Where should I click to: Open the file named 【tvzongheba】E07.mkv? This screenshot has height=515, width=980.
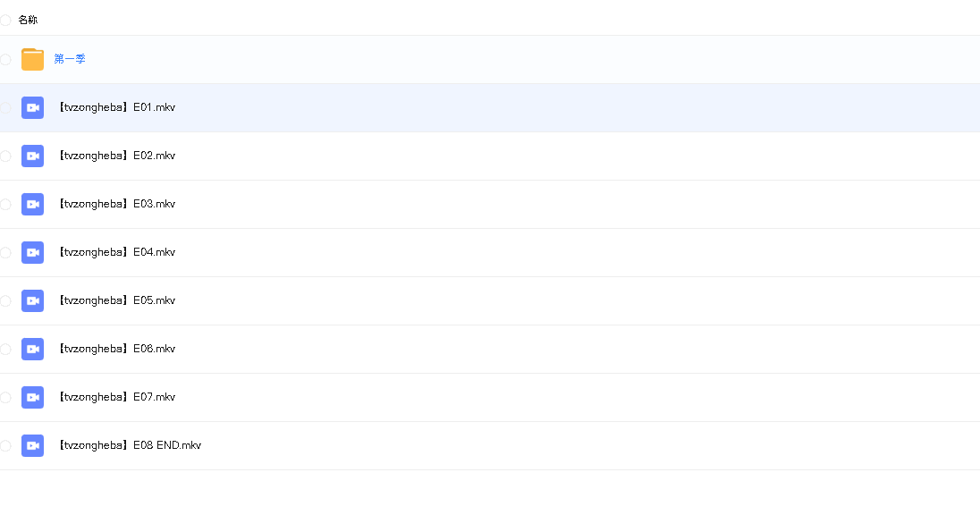[115, 397]
